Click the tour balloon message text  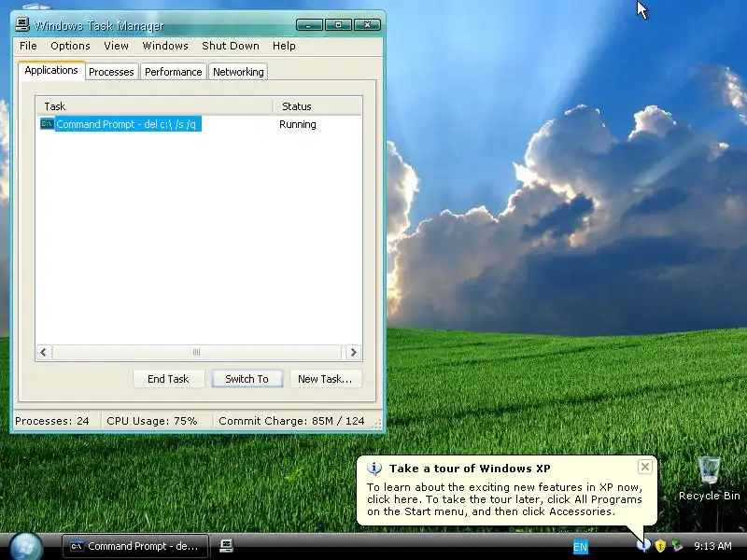[x=504, y=499]
